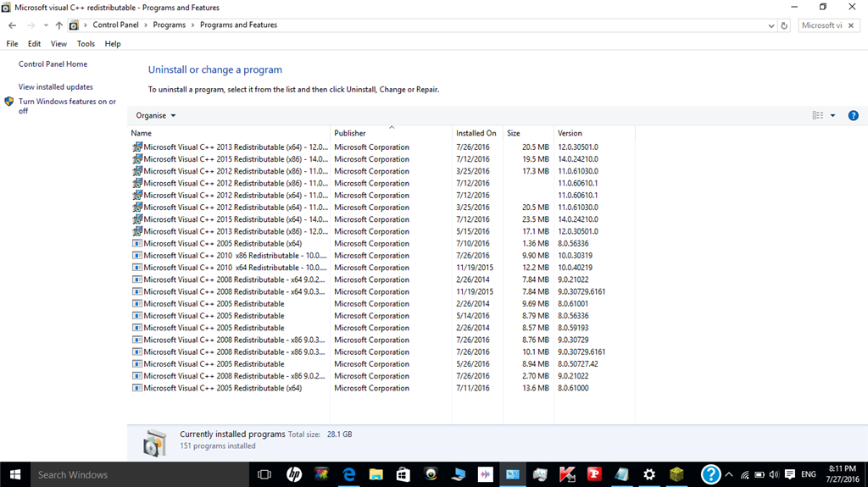868x487 pixels.
Task: Refresh the Programs and Features list
Action: (x=784, y=25)
